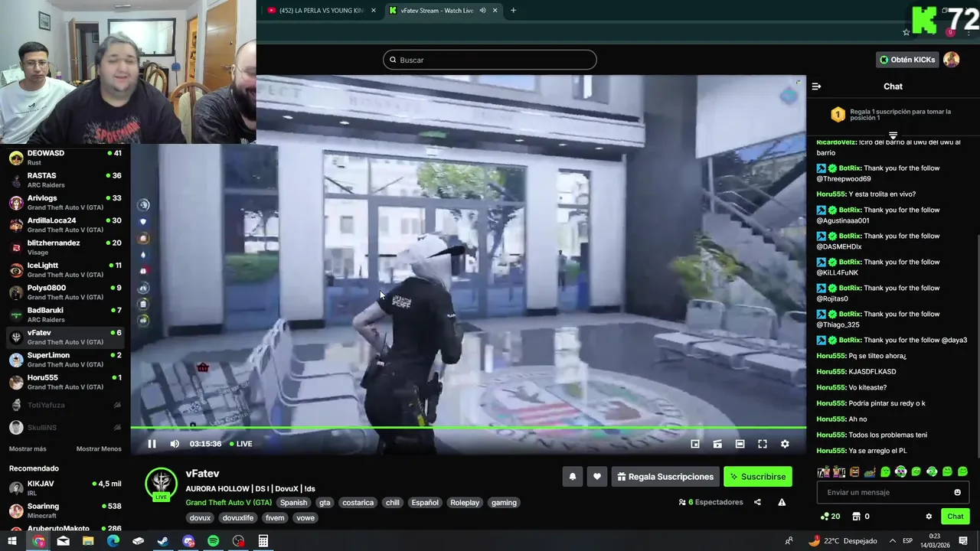Collapse list with Mostrar Menos
Screen dimensions: 980x551
pos(99,449)
